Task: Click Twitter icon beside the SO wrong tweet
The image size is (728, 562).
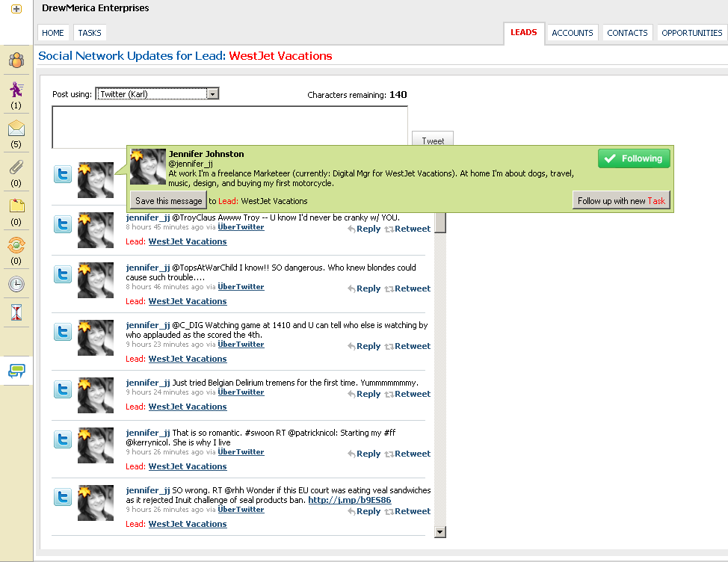Action: coord(63,497)
